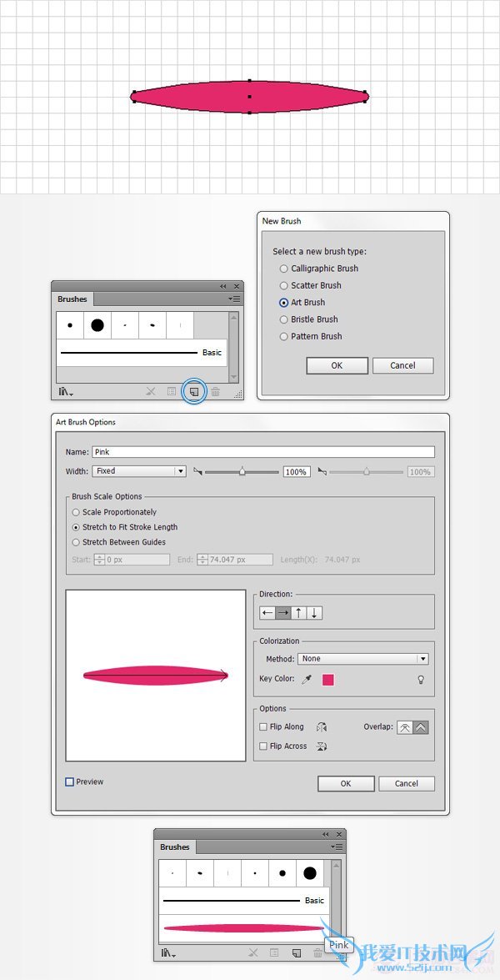Pick Key Color eyedropper tool
Viewport: 500px width, 980px height.
pyautogui.click(x=307, y=680)
